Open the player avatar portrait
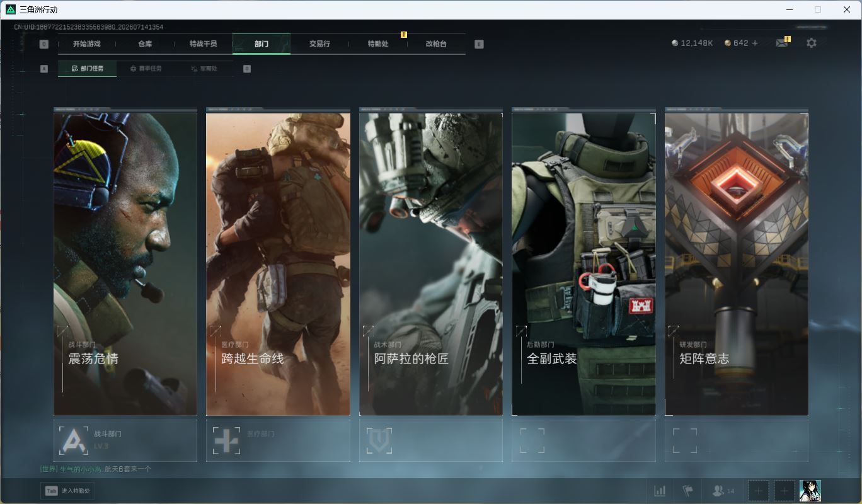862x504 pixels. [x=810, y=491]
